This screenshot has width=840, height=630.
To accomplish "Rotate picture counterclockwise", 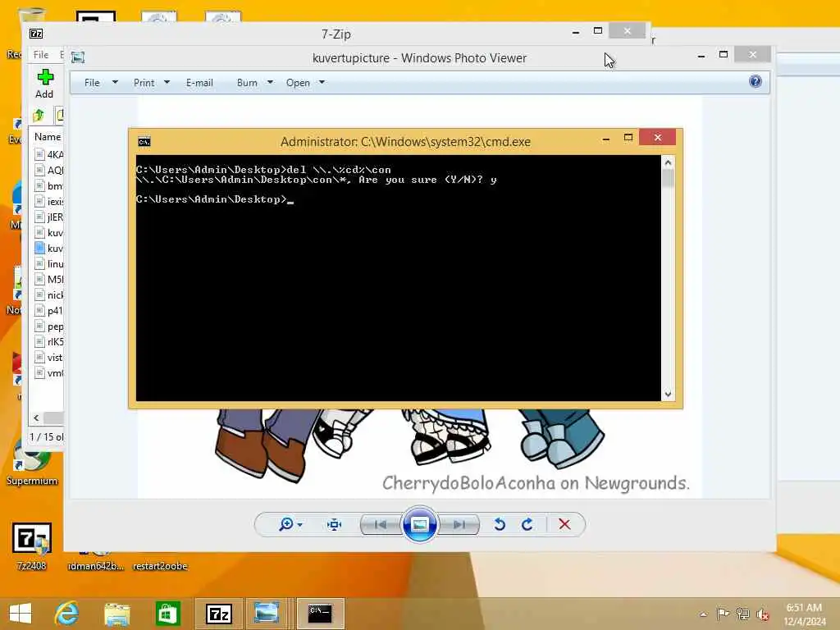I will click(500, 524).
